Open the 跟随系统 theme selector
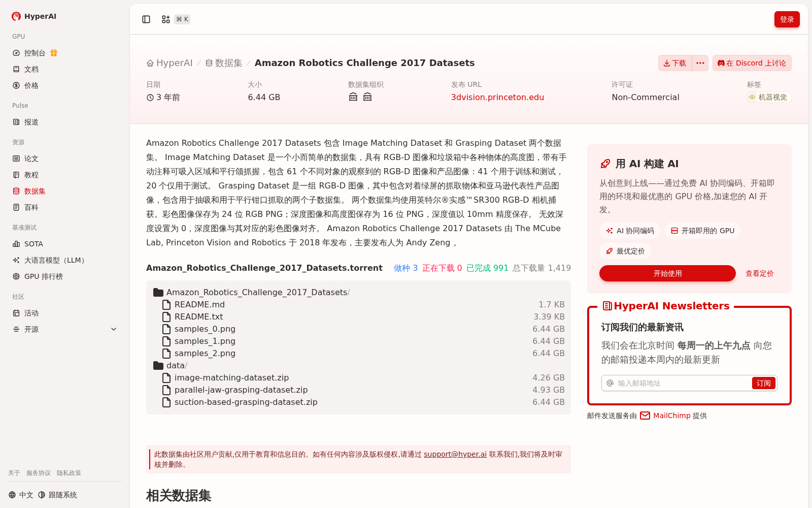This screenshot has height=508, width=812. pos(57,495)
